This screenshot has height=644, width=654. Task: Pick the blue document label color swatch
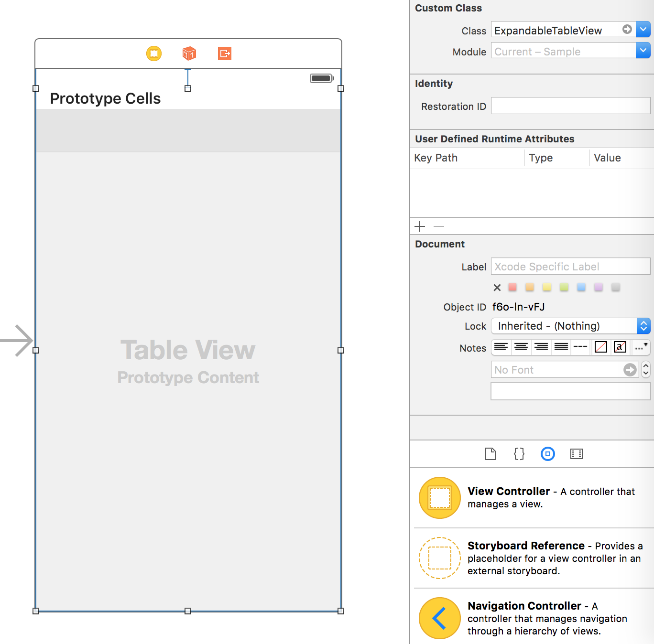click(x=581, y=287)
